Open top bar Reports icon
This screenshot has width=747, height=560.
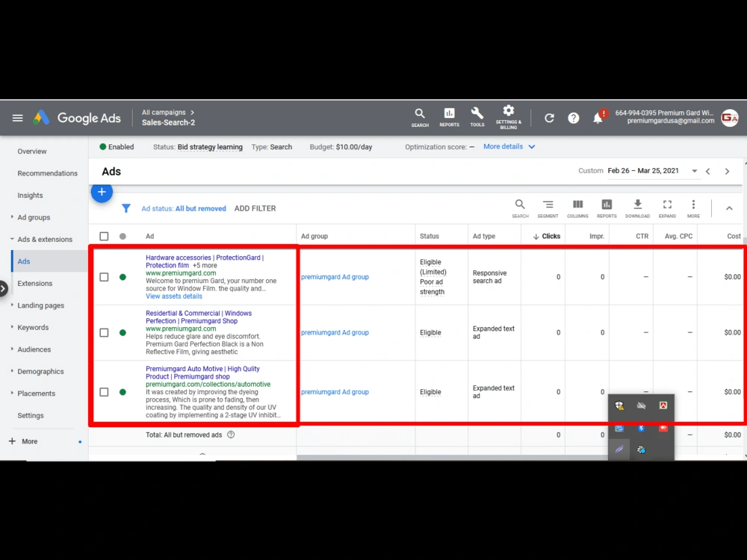(x=449, y=118)
